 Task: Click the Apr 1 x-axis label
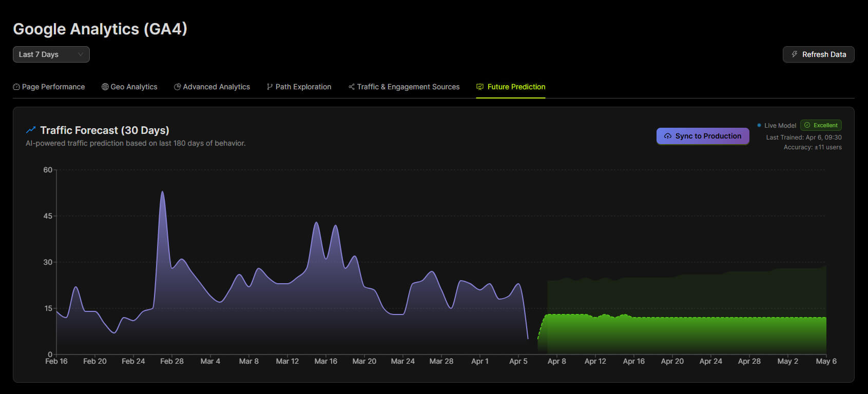(x=480, y=361)
